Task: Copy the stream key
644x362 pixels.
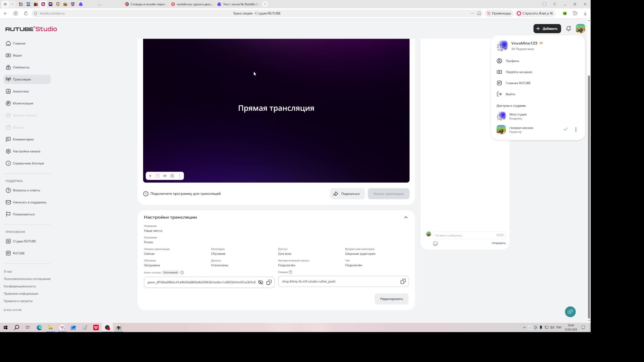Action: point(269,282)
